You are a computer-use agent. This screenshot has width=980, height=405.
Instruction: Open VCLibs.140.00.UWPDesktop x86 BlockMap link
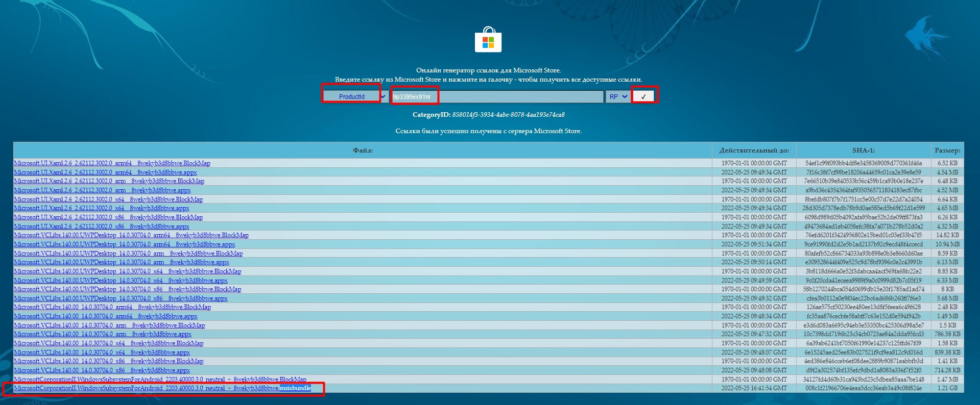click(128, 289)
